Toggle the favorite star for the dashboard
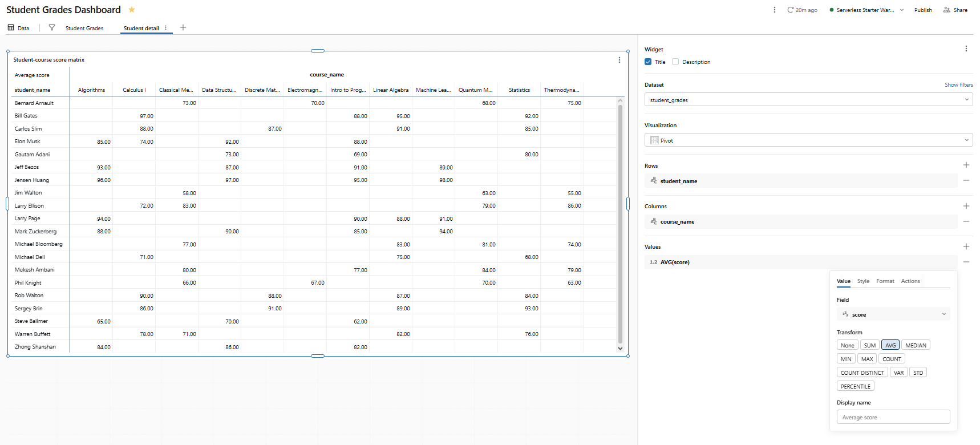The image size is (980, 445). point(132,10)
